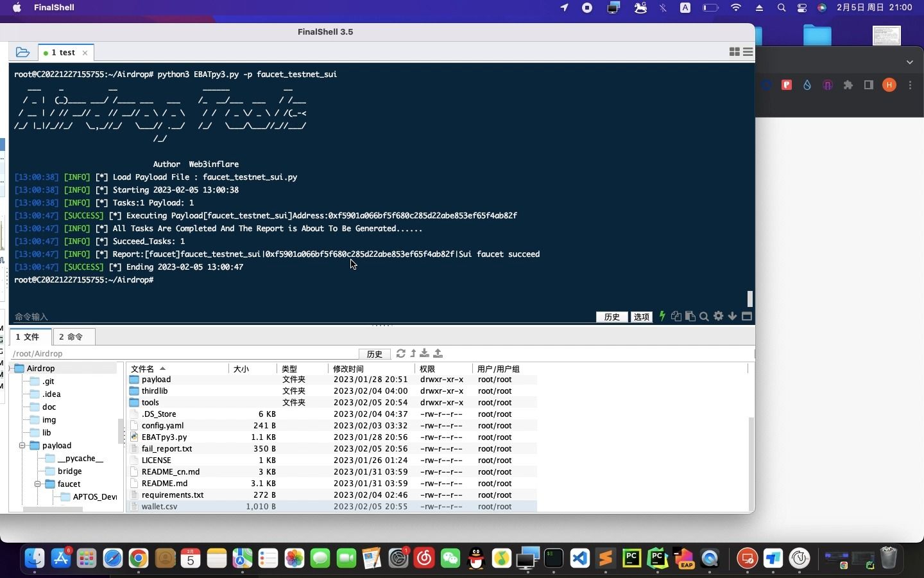Click the folder tree horizontal scrollbar
The width and height of the screenshot is (924, 578).
(x=53, y=509)
